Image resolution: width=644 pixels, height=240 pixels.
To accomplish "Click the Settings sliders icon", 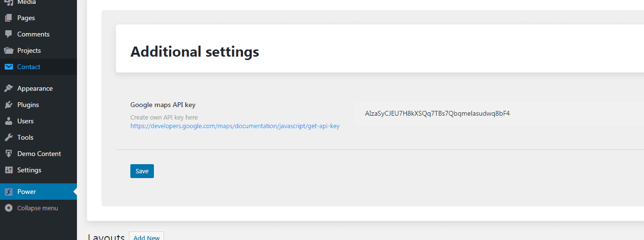I will tap(8, 170).
